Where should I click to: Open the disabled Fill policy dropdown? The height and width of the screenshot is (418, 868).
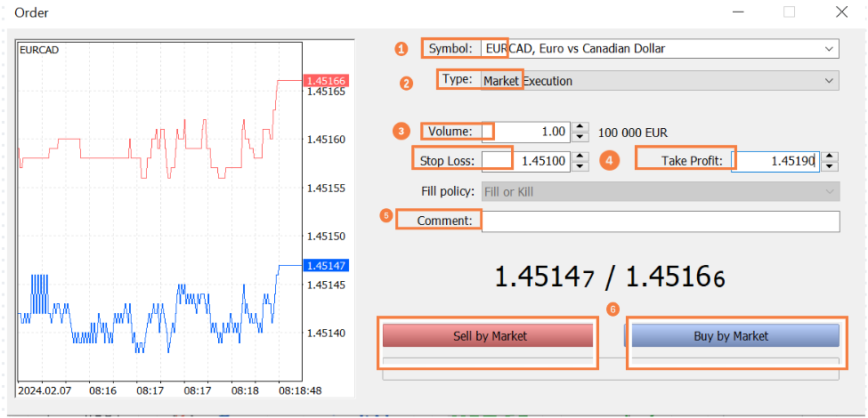point(829,191)
